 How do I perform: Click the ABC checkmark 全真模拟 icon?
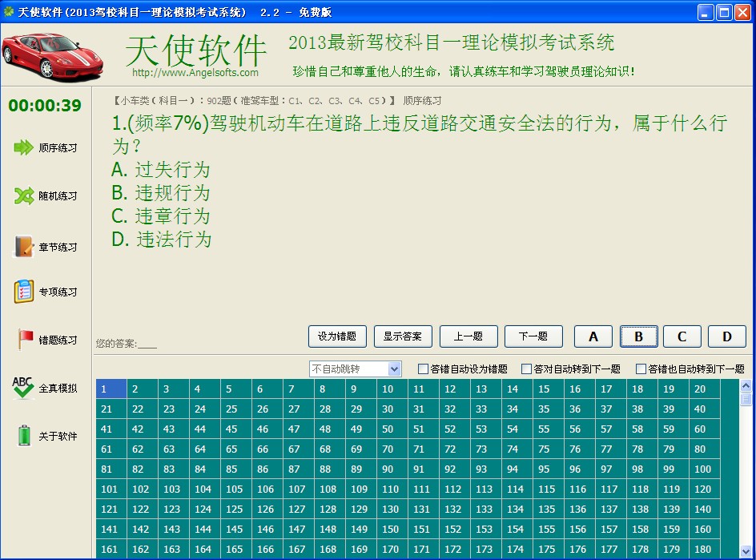click(22, 387)
